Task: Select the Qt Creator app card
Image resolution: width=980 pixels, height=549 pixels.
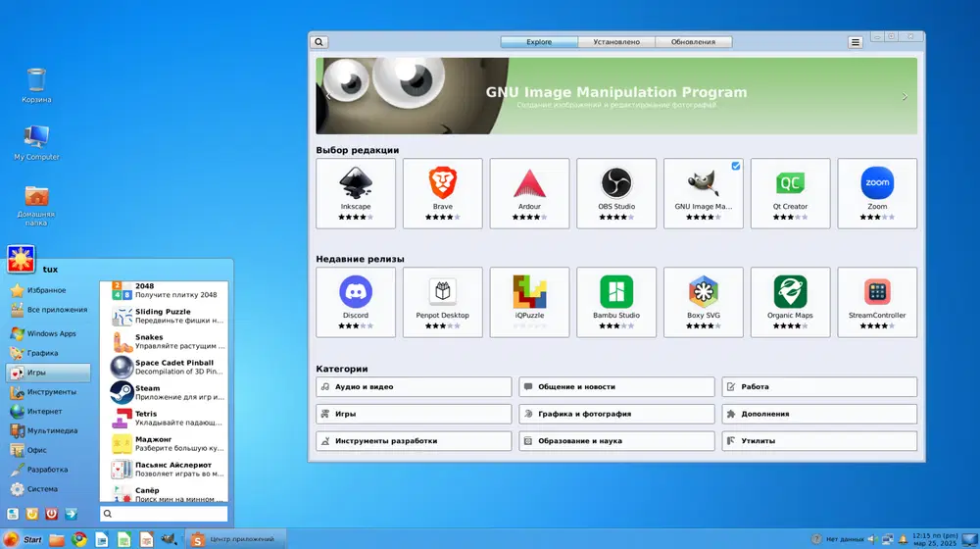Action: click(x=790, y=193)
